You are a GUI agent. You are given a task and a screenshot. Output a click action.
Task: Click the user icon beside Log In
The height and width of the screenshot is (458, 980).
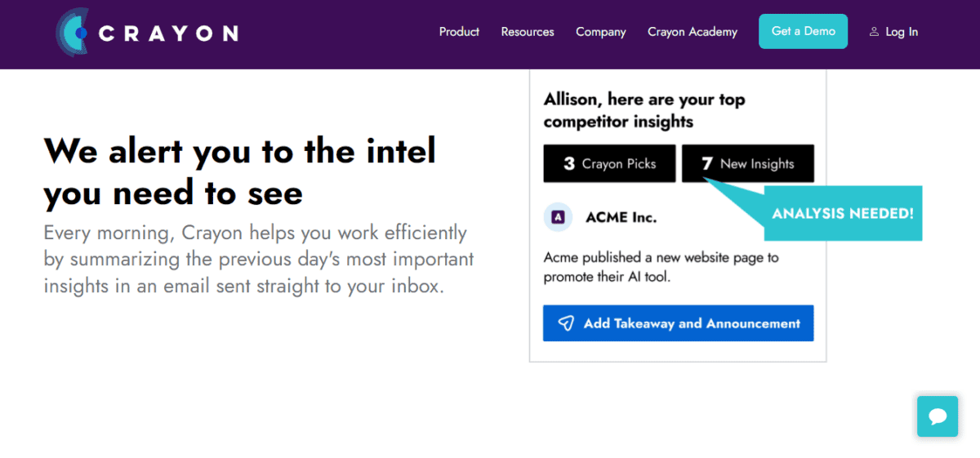coord(874,32)
